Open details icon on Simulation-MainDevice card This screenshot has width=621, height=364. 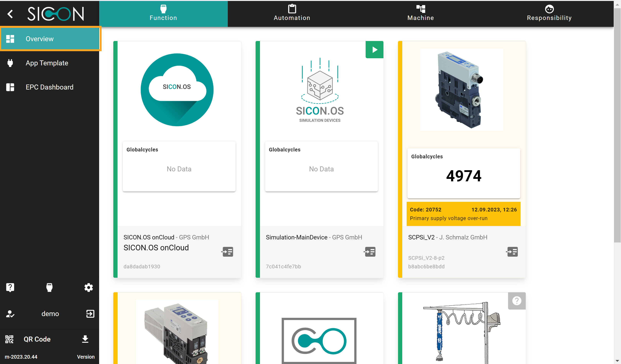(x=370, y=252)
